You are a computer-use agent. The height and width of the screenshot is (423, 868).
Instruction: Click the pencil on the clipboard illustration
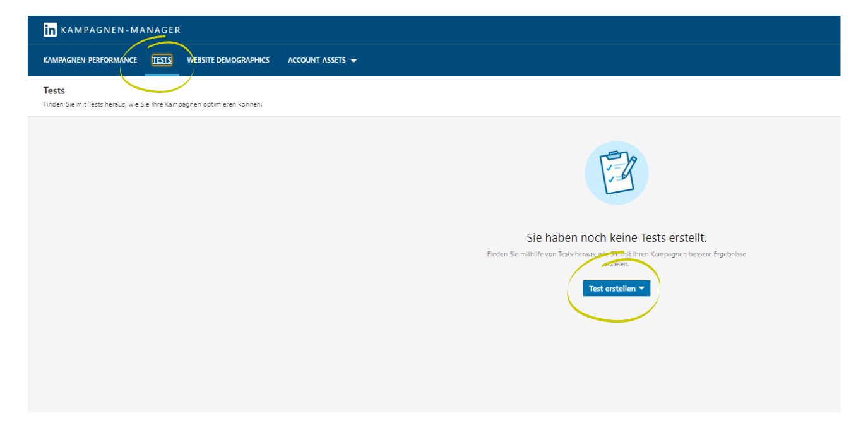coord(629,167)
